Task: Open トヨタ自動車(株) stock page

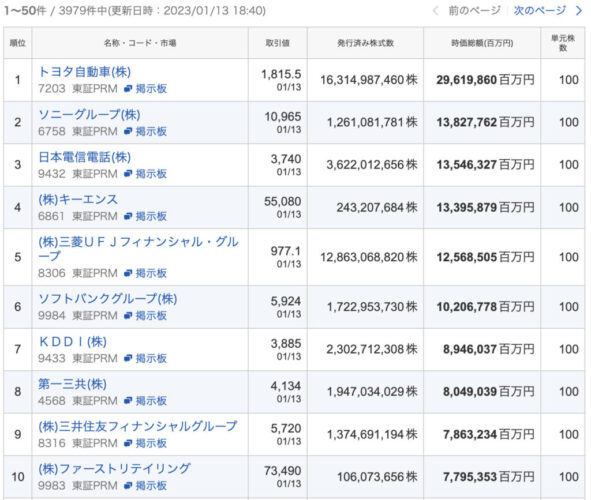Action: tap(85, 72)
